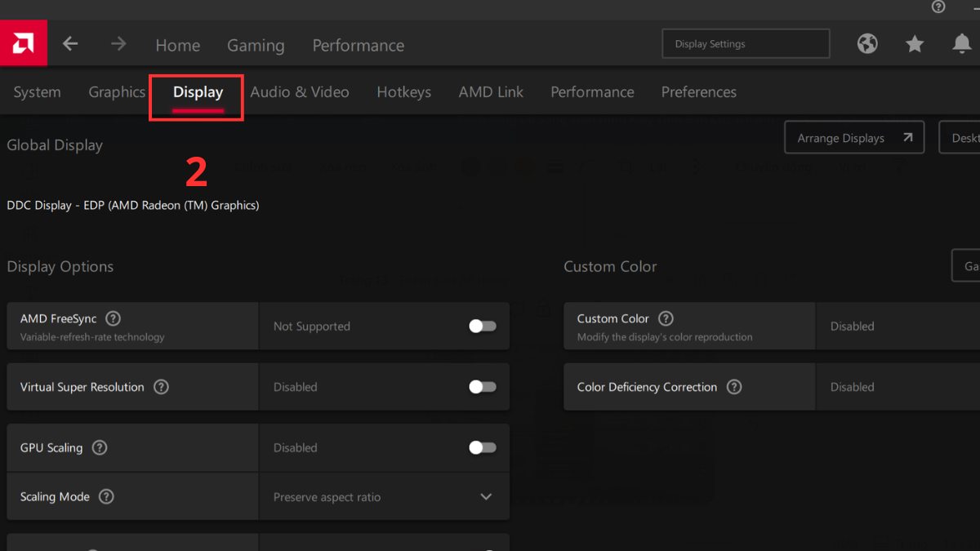Click the Custom Color section heading
980x551 pixels.
(610, 267)
